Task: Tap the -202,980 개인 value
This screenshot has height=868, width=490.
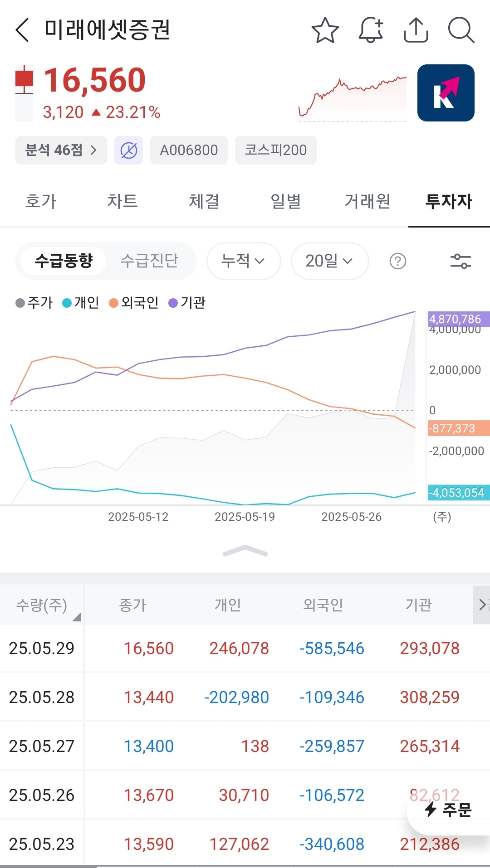Action: (x=236, y=697)
